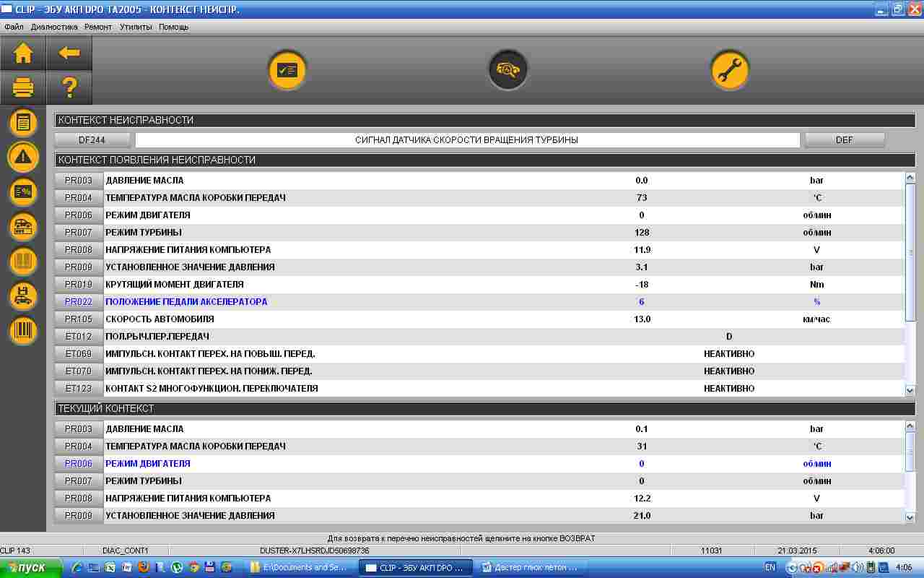Click the ET012 gear lever position button
Image resolution: width=924 pixels, height=578 pixels.
pos(79,337)
